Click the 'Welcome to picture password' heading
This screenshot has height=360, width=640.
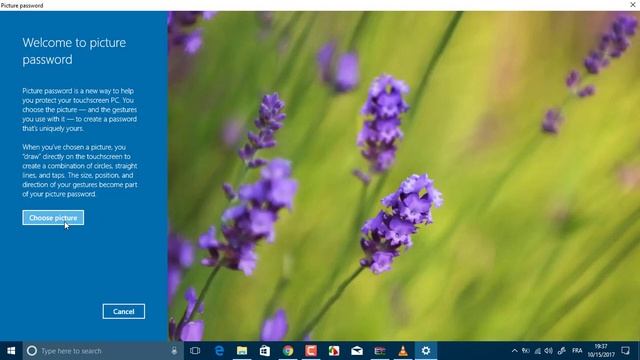point(74,51)
